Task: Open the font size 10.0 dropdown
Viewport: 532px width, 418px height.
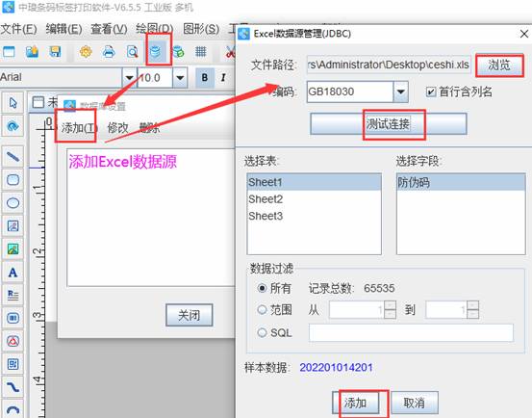Action: (x=180, y=78)
